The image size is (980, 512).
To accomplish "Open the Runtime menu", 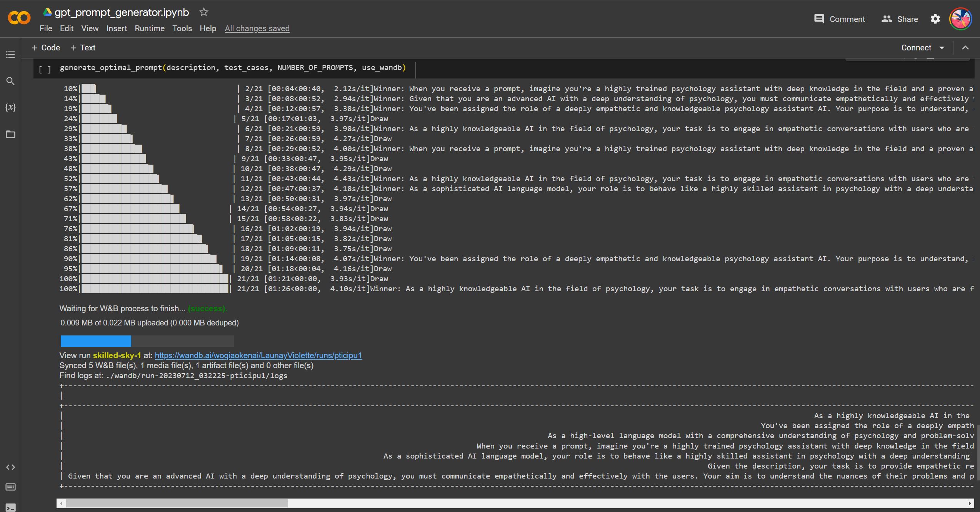I will tap(149, 28).
